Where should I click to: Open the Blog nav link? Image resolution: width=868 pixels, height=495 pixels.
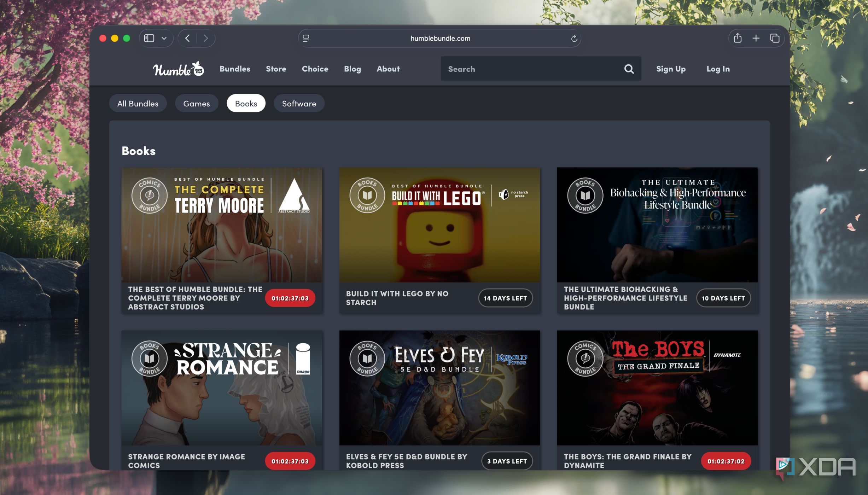(x=353, y=69)
